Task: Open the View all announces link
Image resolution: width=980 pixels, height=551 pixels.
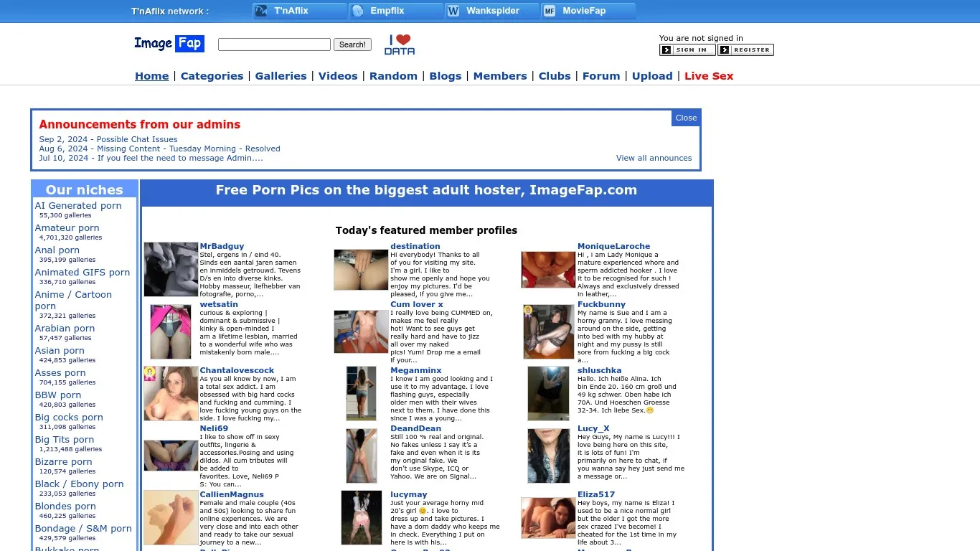Action: (x=654, y=158)
